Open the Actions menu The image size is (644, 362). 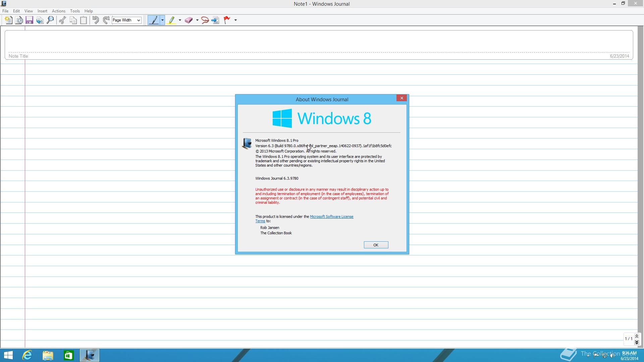[x=59, y=11]
